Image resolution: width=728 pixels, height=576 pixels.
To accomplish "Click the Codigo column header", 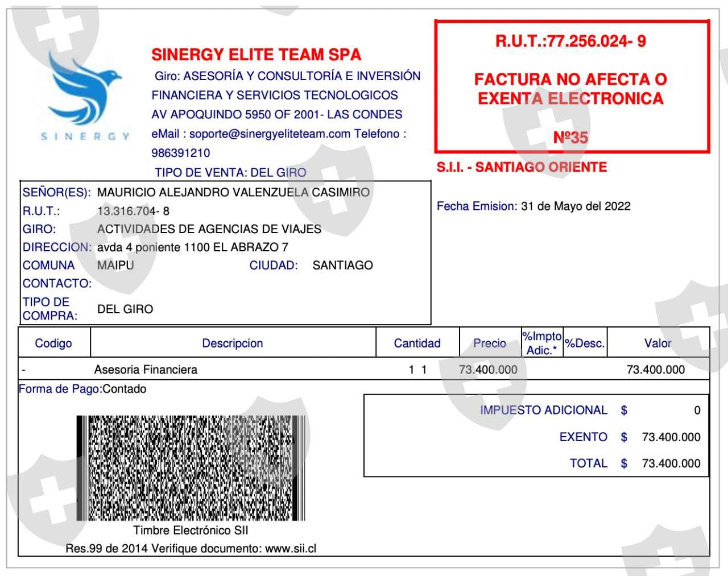I will pyautogui.click(x=53, y=343).
